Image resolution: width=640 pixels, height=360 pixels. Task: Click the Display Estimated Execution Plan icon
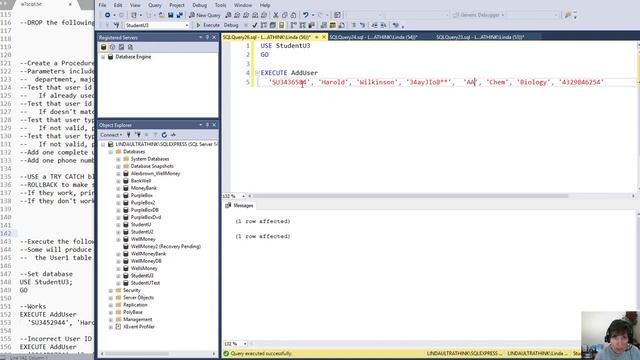264,25
